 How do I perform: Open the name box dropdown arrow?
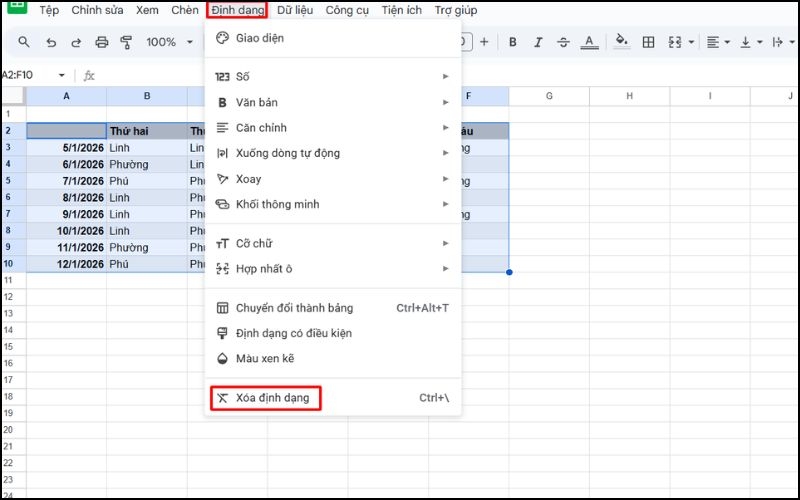[x=62, y=75]
